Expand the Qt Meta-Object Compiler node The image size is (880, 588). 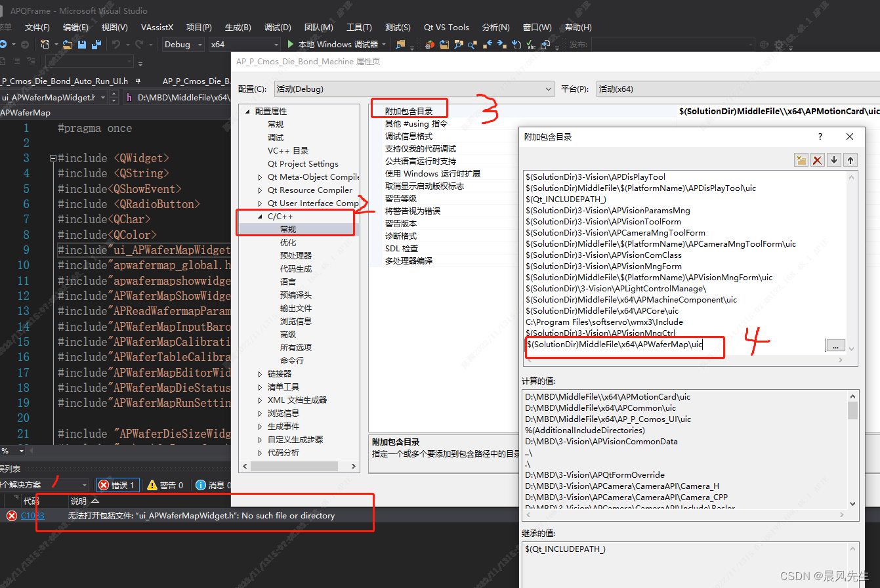click(260, 177)
